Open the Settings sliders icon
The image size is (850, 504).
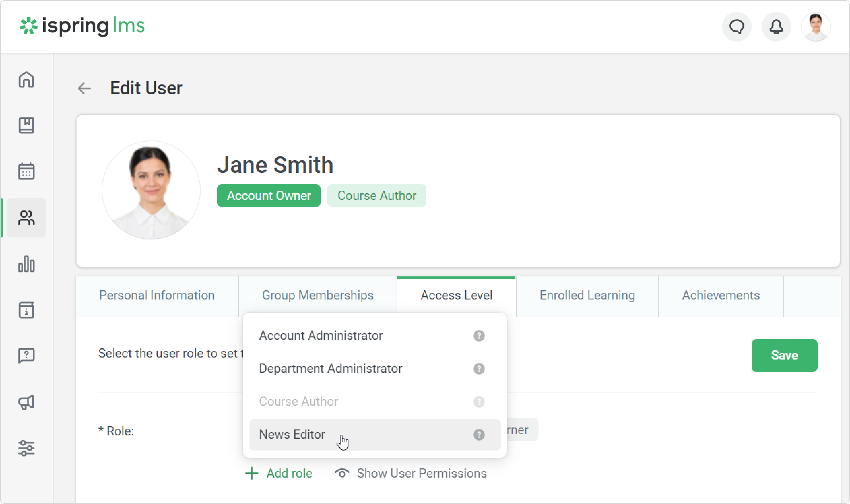pyautogui.click(x=26, y=448)
